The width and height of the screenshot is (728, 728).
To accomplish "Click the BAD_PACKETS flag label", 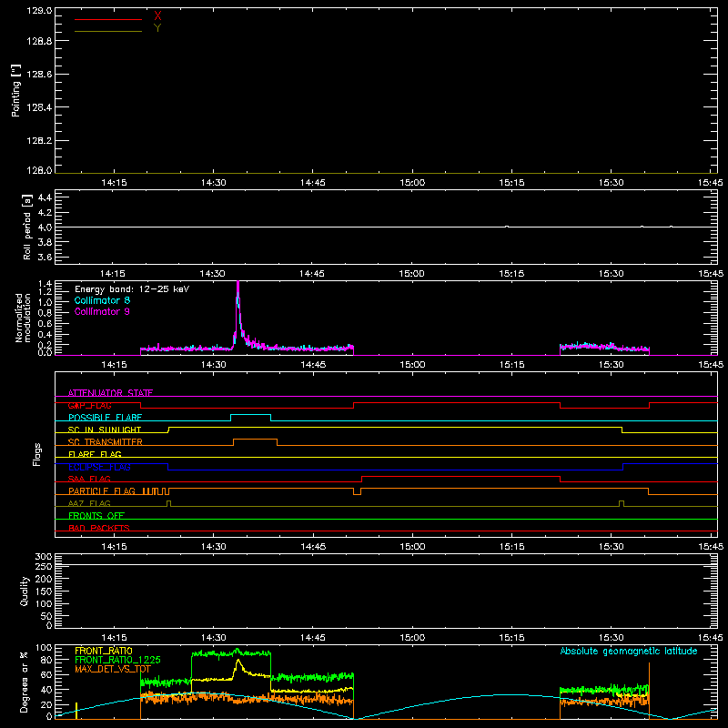I will coord(99,529).
